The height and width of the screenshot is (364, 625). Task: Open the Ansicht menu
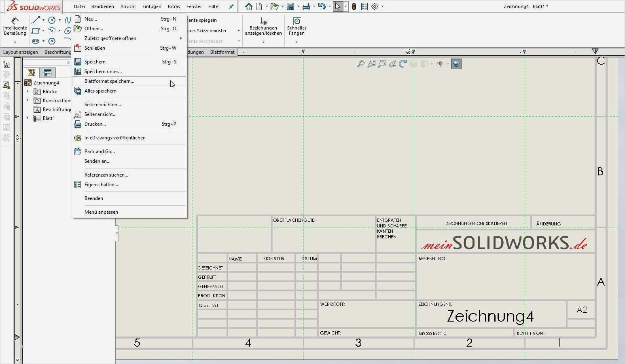pyautogui.click(x=128, y=6)
